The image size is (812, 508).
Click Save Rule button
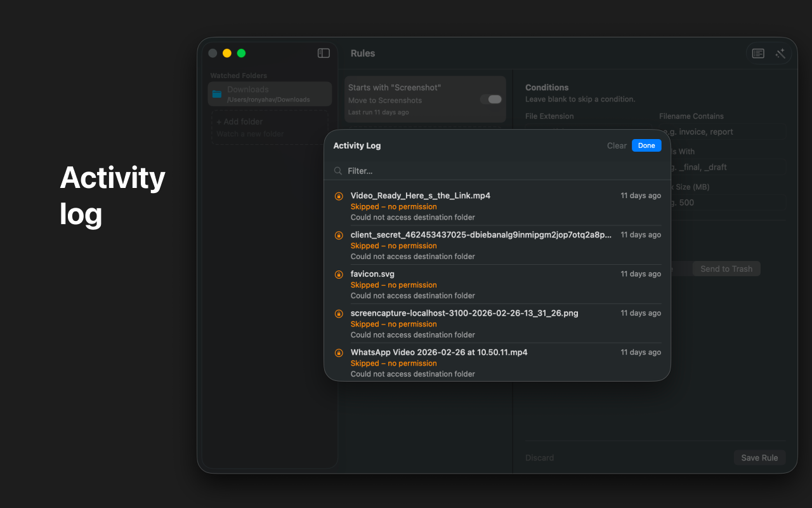[759, 458]
